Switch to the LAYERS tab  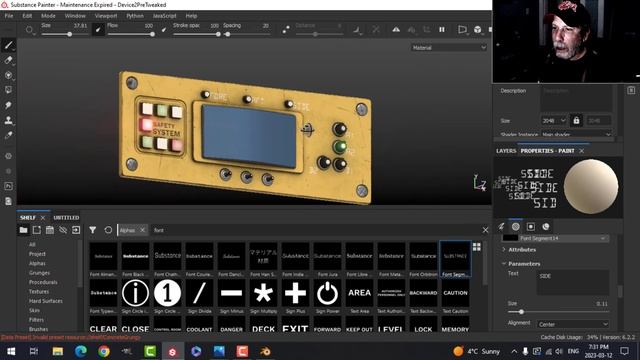tap(506, 151)
